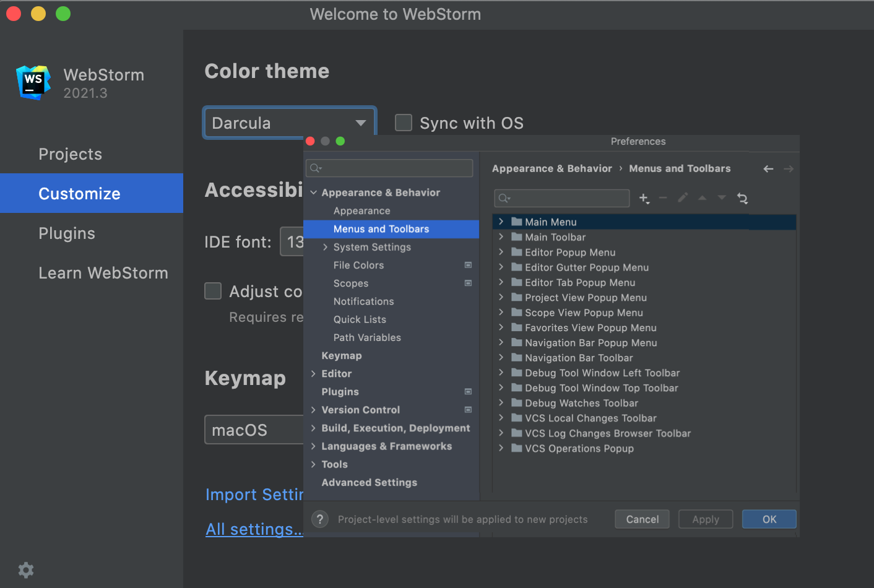Open the Plugins tab in Welcome sidebar
874x588 pixels.
[x=92, y=233]
